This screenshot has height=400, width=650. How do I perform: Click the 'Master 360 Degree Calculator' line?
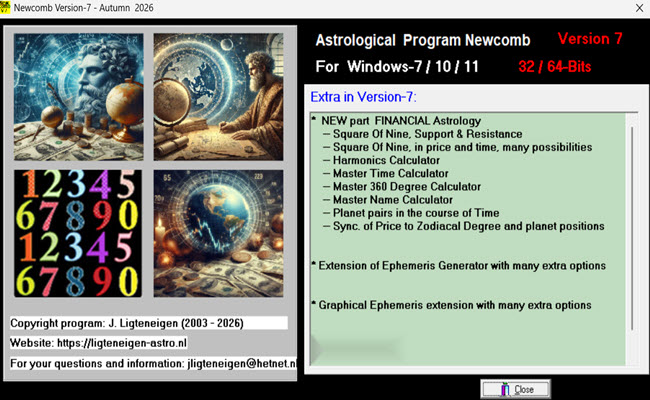(x=407, y=187)
